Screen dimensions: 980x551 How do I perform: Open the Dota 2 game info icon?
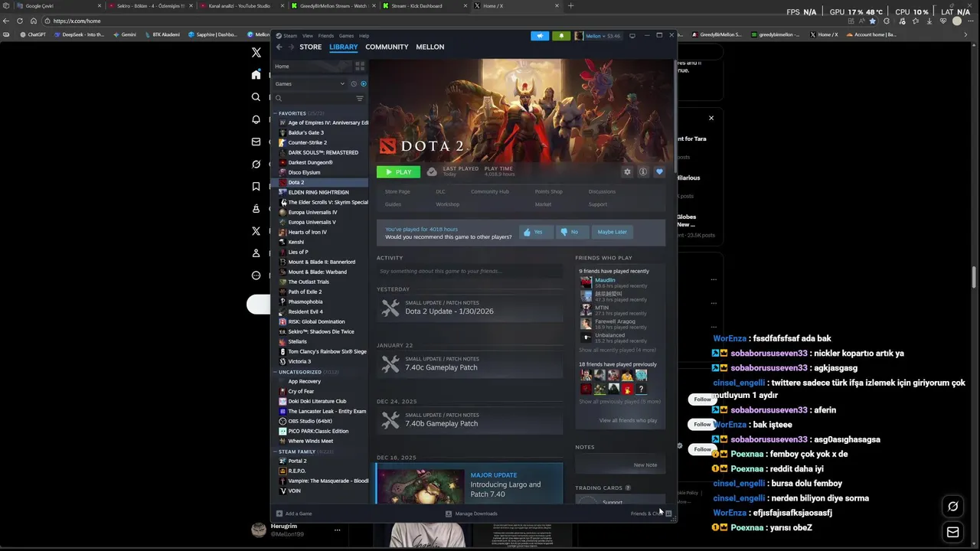pos(643,172)
